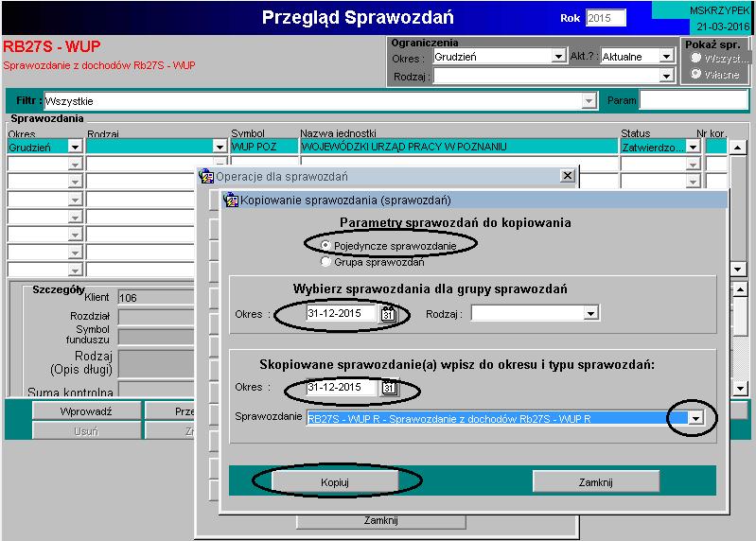
Task: Click up arrow of Szczegóły scrollbar
Action: pos(740,289)
